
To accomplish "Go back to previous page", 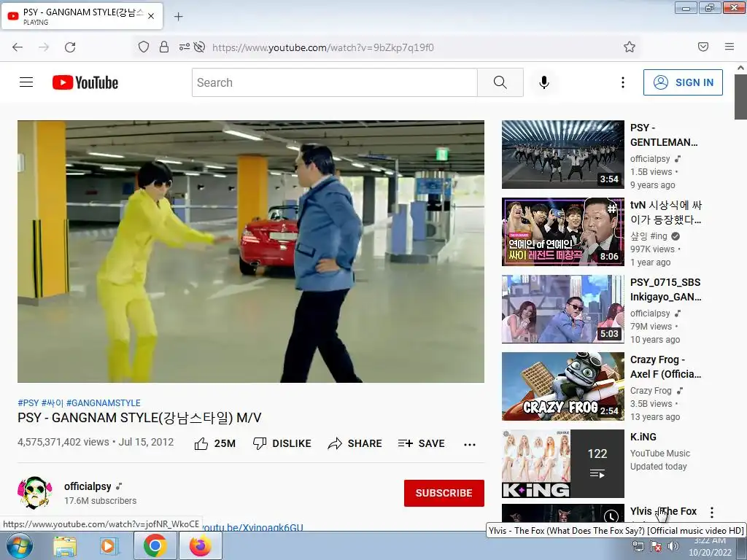I will click(18, 47).
